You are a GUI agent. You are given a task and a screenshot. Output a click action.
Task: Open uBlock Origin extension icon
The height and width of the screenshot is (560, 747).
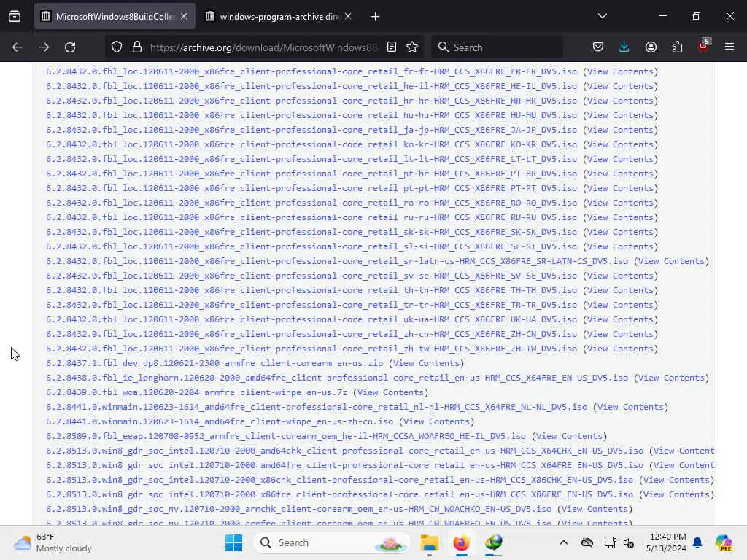(x=704, y=46)
